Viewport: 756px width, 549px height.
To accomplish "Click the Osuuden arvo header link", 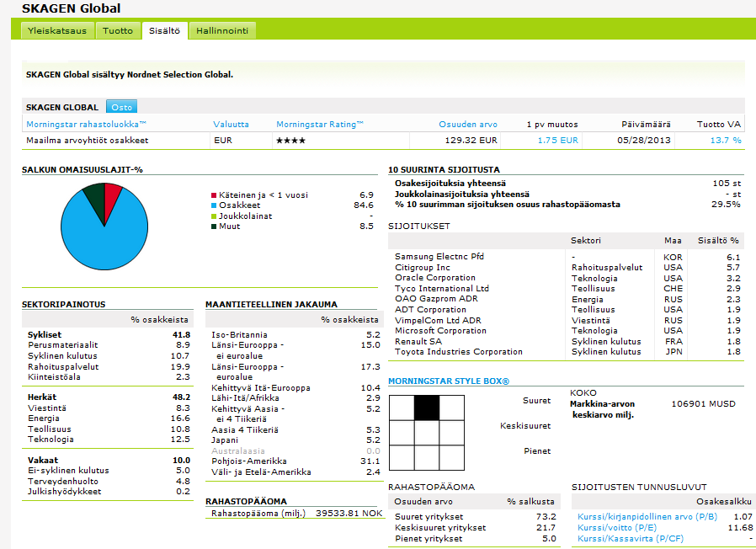I will point(468,124).
